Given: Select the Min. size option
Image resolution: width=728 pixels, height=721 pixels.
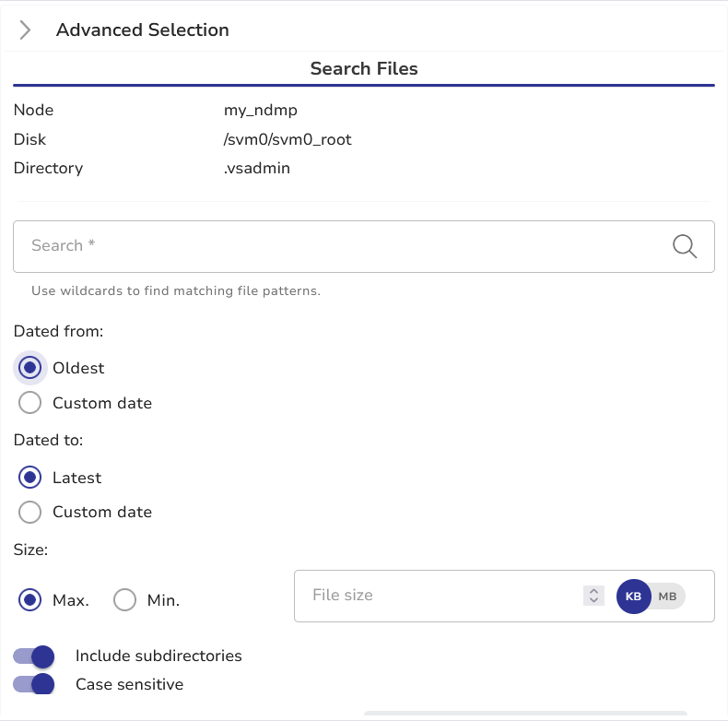Looking at the screenshot, I should (x=124, y=600).
